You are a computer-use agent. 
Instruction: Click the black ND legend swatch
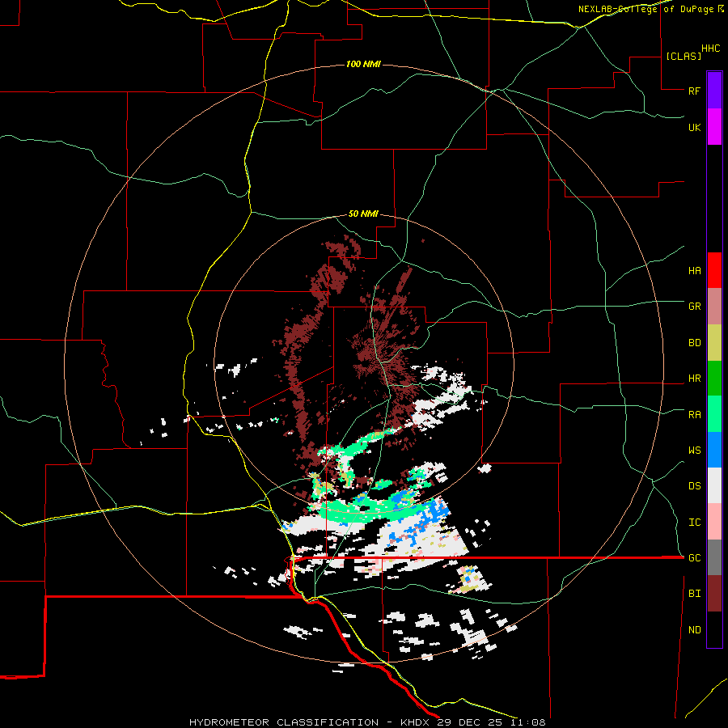click(x=714, y=629)
